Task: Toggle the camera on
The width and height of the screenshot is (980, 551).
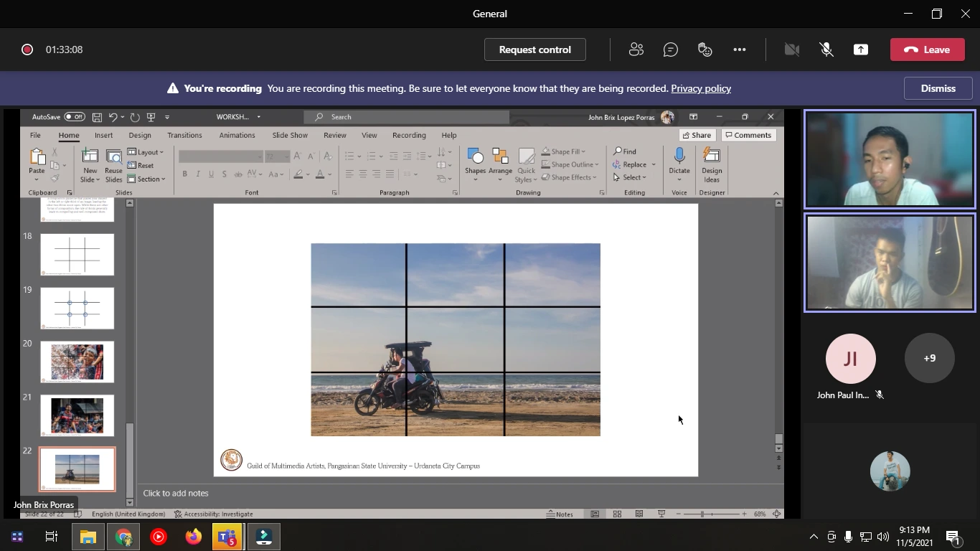Action: point(791,50)
